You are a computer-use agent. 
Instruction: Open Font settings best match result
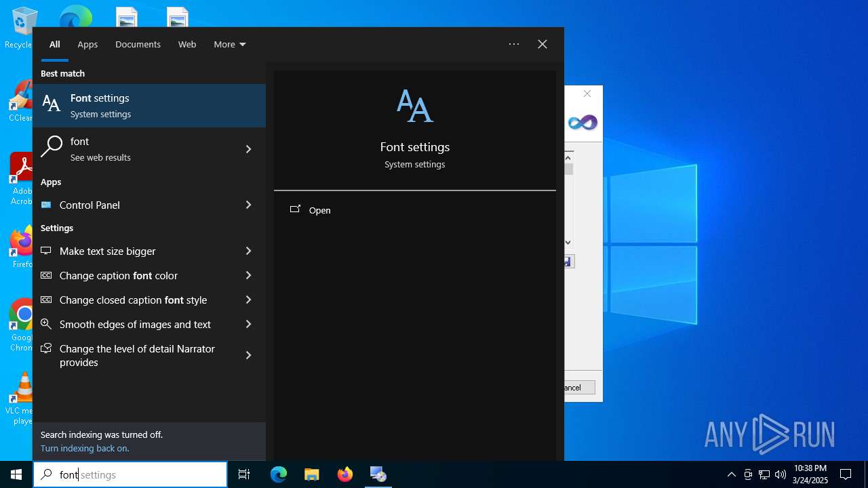[149, 106]
